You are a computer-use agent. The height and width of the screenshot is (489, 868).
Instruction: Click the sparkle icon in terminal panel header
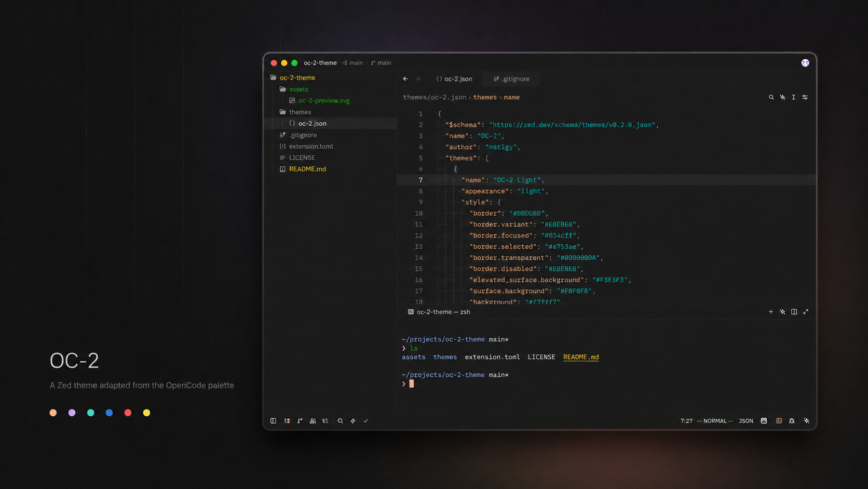click(x=782, y=312)
